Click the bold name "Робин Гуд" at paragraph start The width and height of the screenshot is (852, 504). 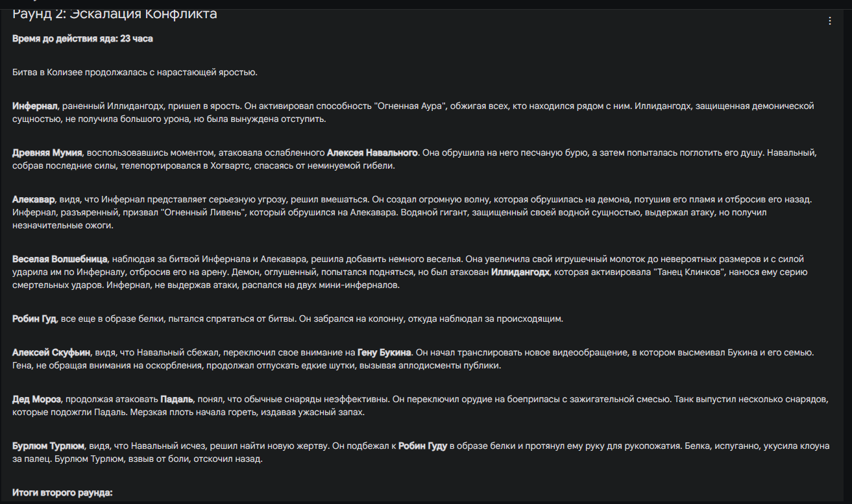[35, 319]
